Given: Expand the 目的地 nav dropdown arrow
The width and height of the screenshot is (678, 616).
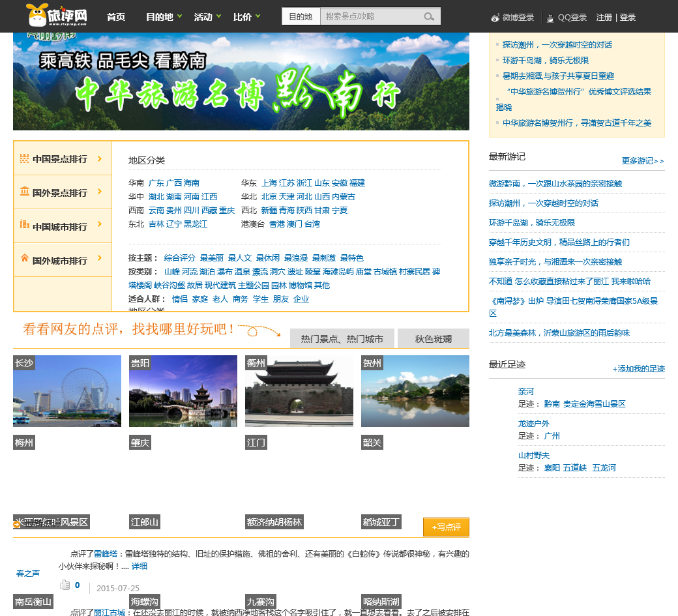Looking at the screenshot, I should coord(179,16).
